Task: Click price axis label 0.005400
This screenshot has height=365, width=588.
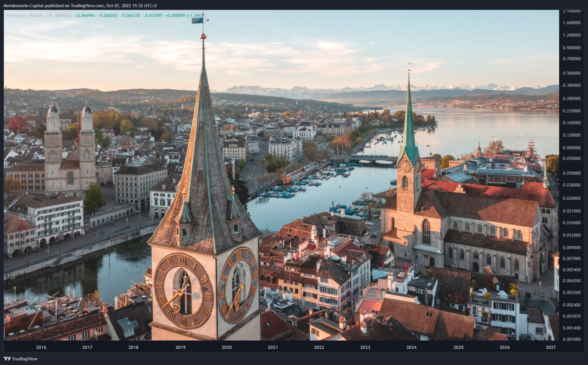Action: (x=572, y=270)
